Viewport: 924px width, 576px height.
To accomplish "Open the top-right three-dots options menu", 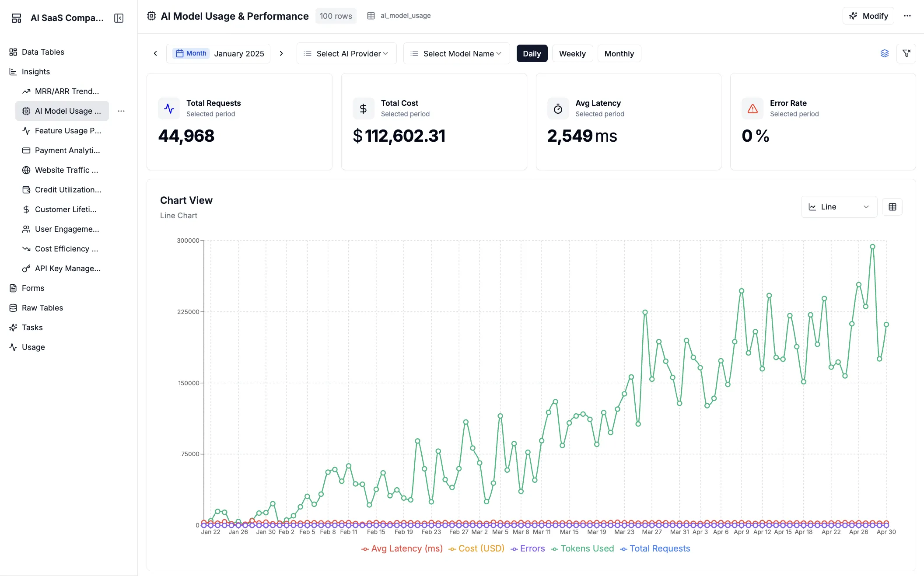I will coord(907,16).
